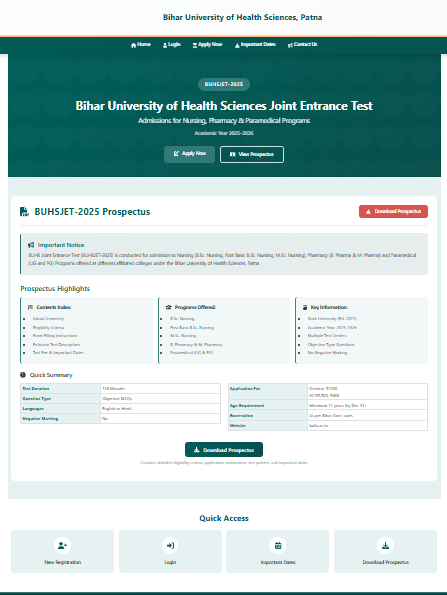Screen dimensions: 447x595
Task: Click the hero Apply Now button
Action: (189, 154)
